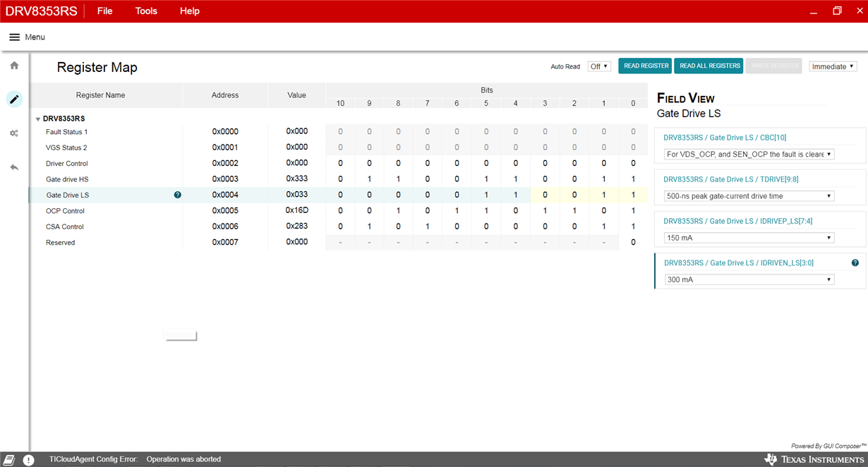Screen dimensions: 868x467
Task: Click help icon beside IDRIVEN_LS field
Action: click(x=855, y=262)
